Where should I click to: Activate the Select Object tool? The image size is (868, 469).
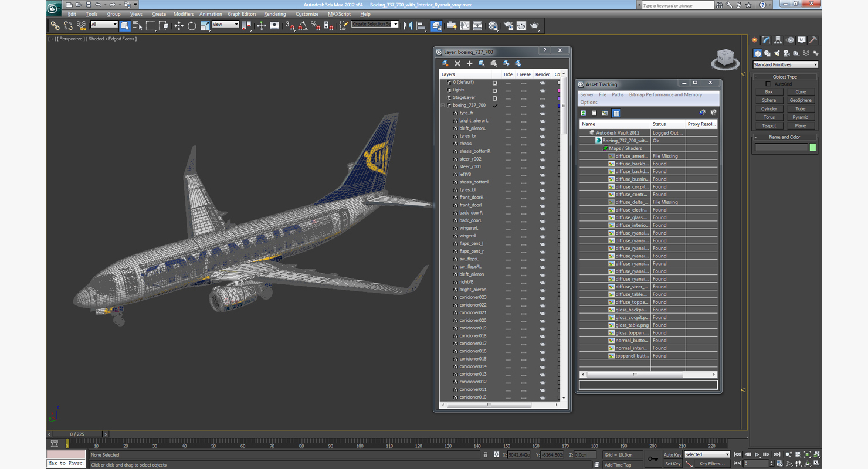click(125, 26)
